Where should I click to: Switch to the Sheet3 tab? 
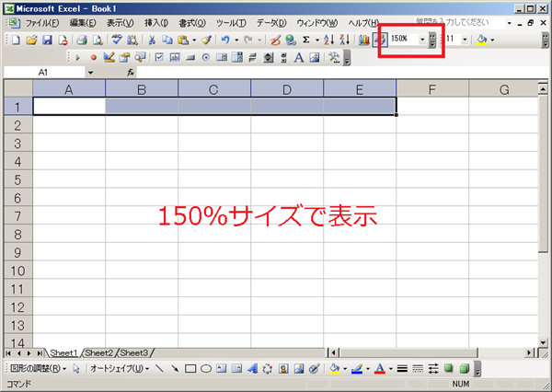tap(134, 352)
